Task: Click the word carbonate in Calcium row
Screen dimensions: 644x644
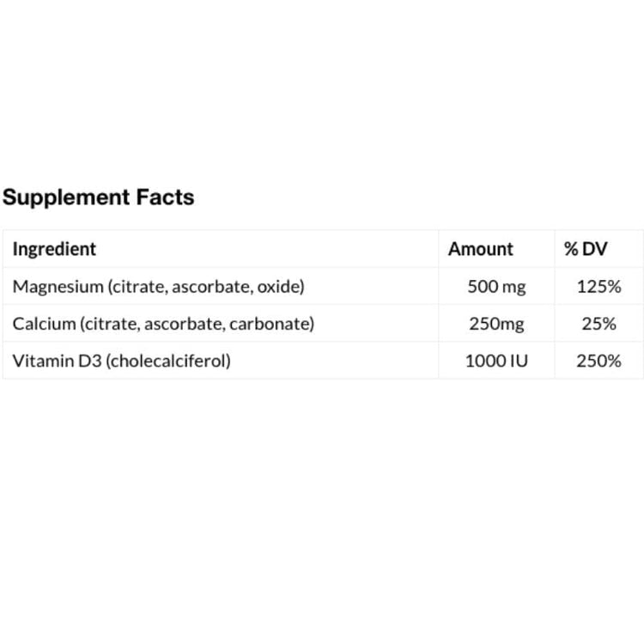Action: (270, 324)
